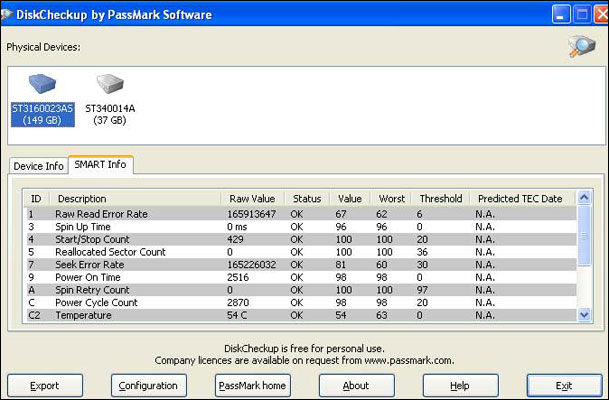Open the Configuration dialog button
The height and width of the screenshot is (400, 609).
pos(148,385)
